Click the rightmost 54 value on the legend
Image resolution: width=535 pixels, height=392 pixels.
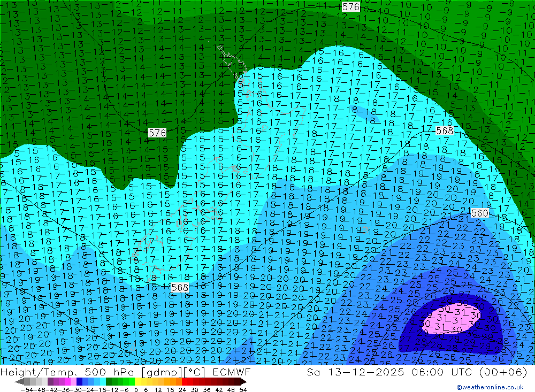click(242, 389)
